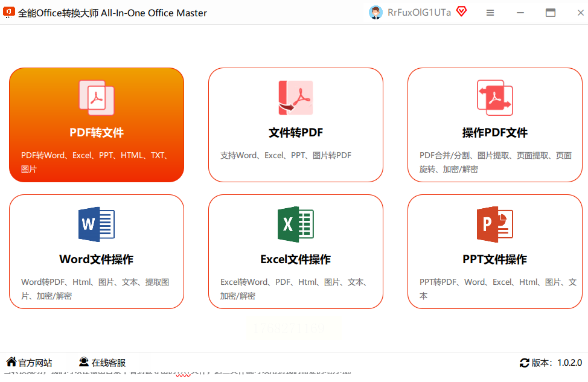
Task: Click the 在线客服 headset icon
Action: coord(84,361)
